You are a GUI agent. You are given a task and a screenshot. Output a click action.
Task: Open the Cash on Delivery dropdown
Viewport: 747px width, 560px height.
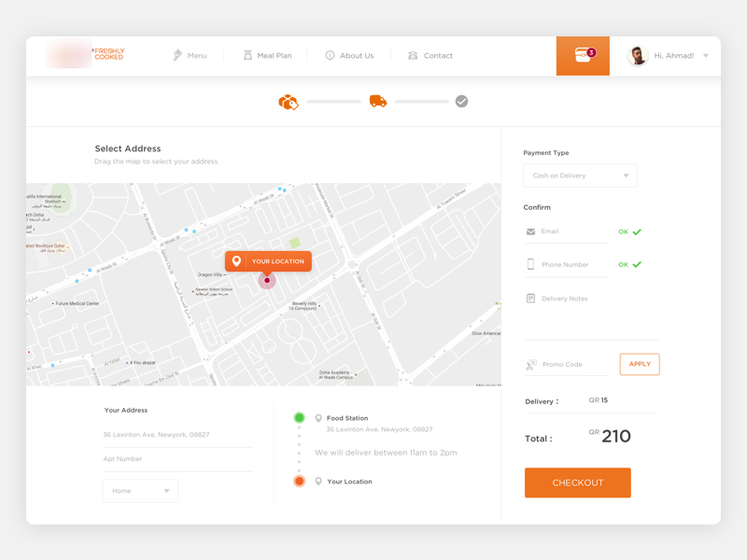click(x=580, y=175)
